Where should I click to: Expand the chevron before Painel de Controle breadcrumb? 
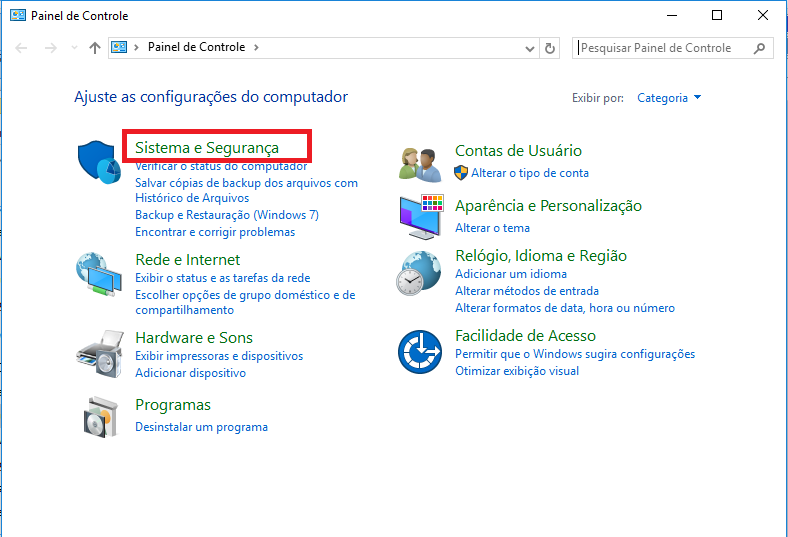136,47
